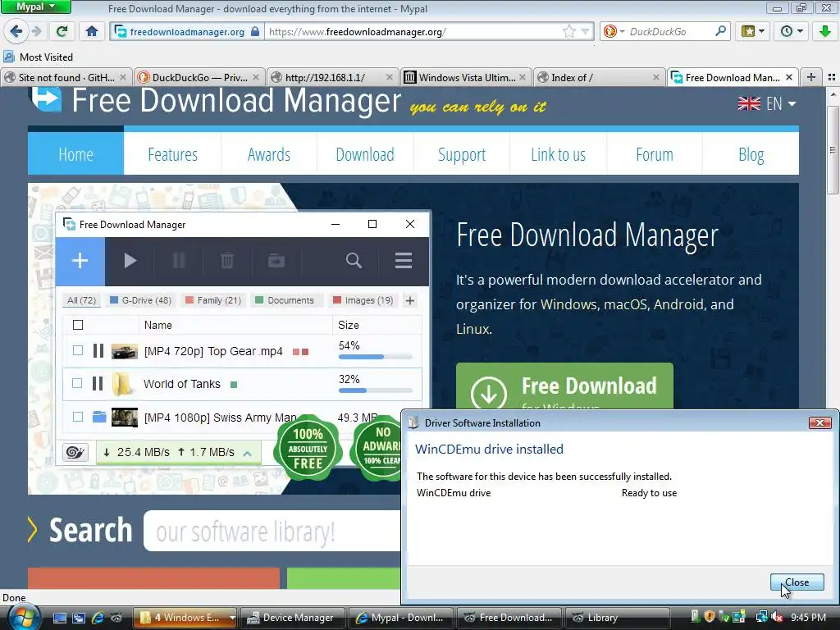This screenshot has height=630, width=840.
Task: Click the Mypal raccoon quick launch icon
Action: coord(116,618)
